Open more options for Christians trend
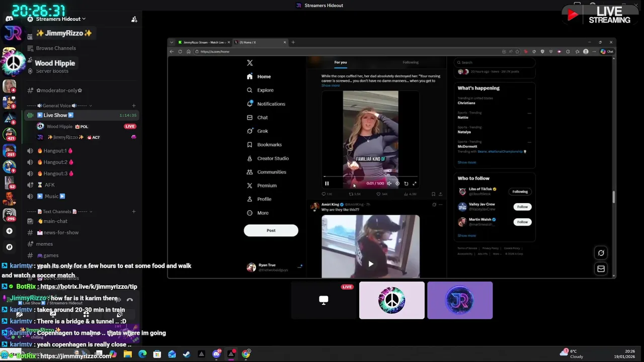This screenshot has width=644, height=362. tap(529, 99)
